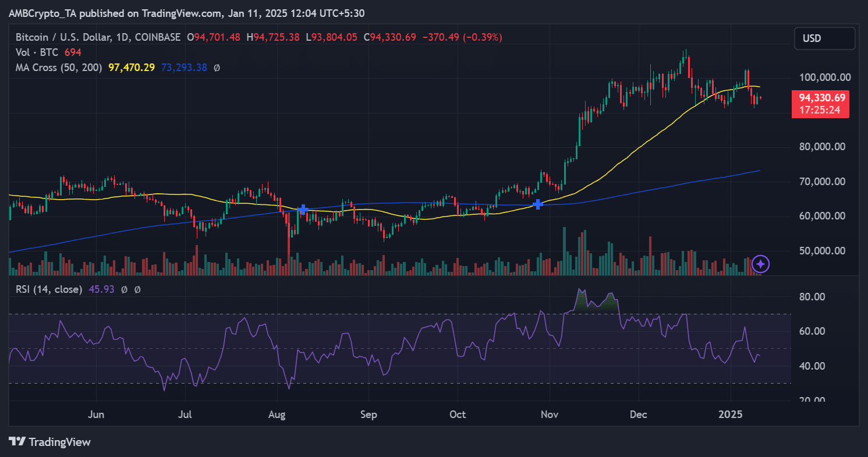Click the 100,000.00 label on the price axis
Image resolution: width=868 pixels, height=457 pixels.
[821, 77]
